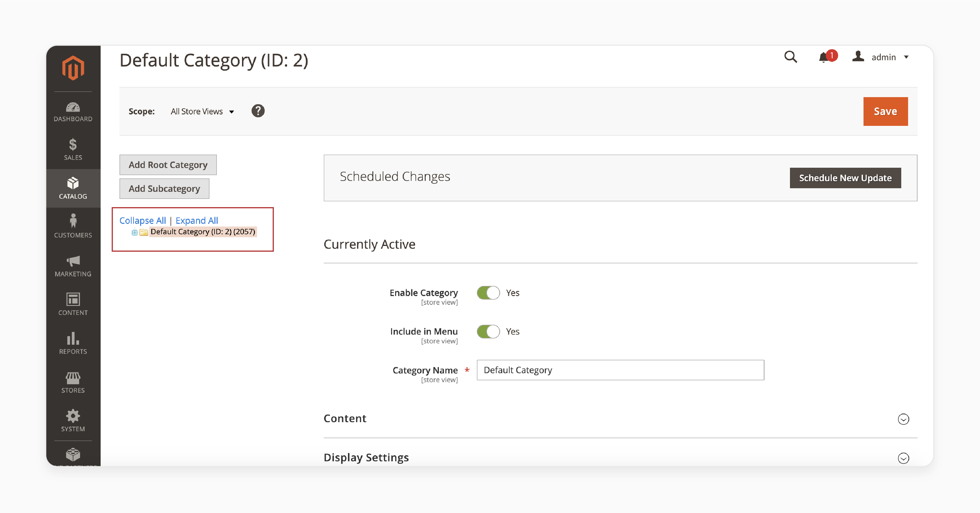Open the System gear icon
Image resolution: width=980 pixels, height=513 pixels.
73,416
